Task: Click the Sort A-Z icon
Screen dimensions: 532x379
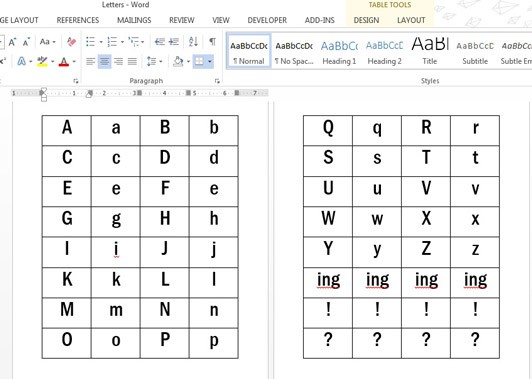Action: pyautogui.click(x=193, y=42)
